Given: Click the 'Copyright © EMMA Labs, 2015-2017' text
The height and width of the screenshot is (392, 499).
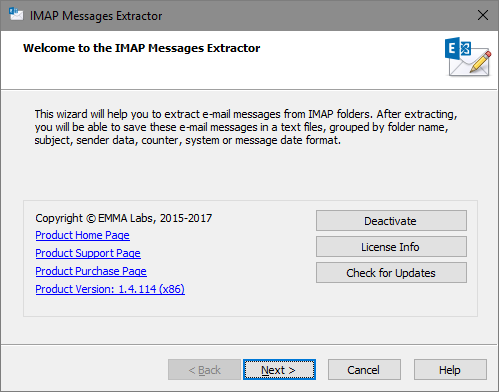Looking at the screenshot, I should [124, 218].
